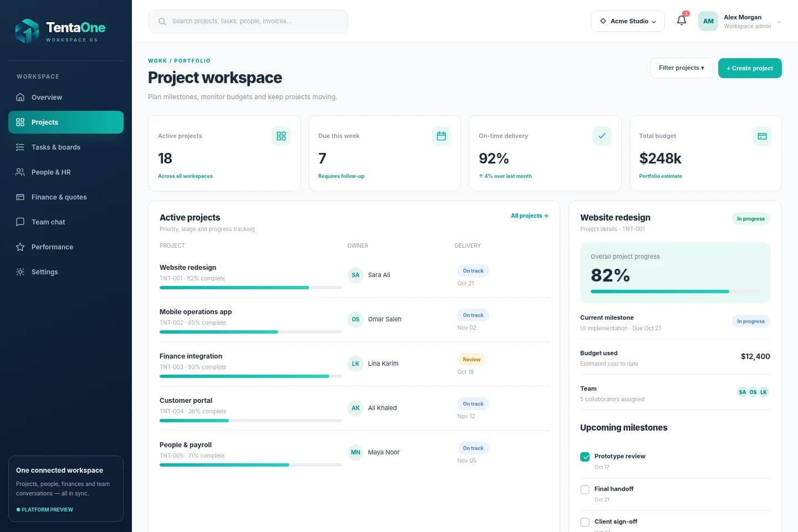Open the All projects link

tap(529, 216)
